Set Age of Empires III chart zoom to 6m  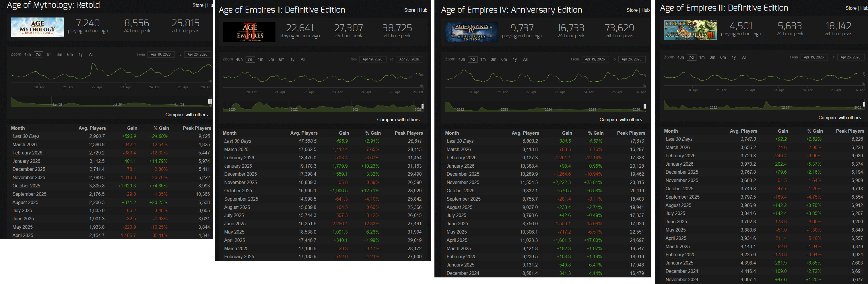coord(723,57)
